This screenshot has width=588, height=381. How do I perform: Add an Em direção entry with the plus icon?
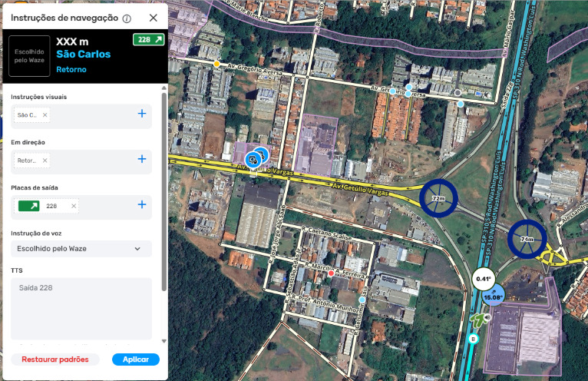point(142,159)
